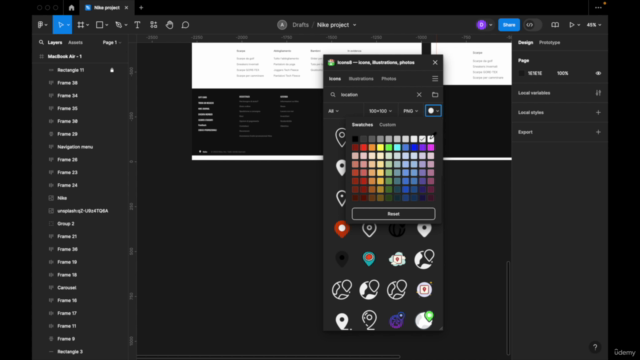Clear the location search field
Viewport: 640px width, 360px height.
click(x=419, y=95)
